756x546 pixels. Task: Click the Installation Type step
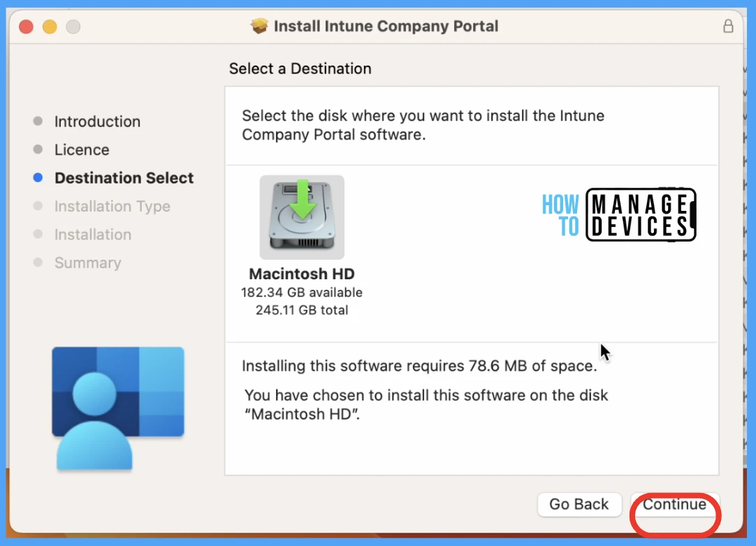[x=112, y=206]
